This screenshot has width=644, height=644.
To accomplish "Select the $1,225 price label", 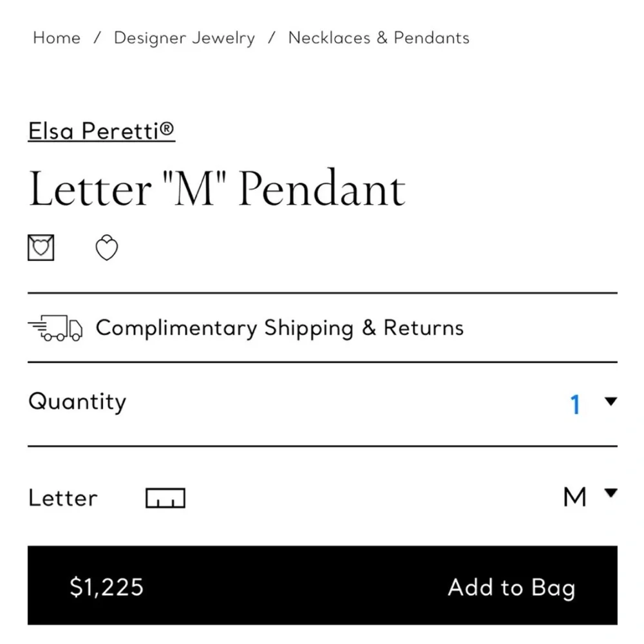I will (x=106, y=587).
